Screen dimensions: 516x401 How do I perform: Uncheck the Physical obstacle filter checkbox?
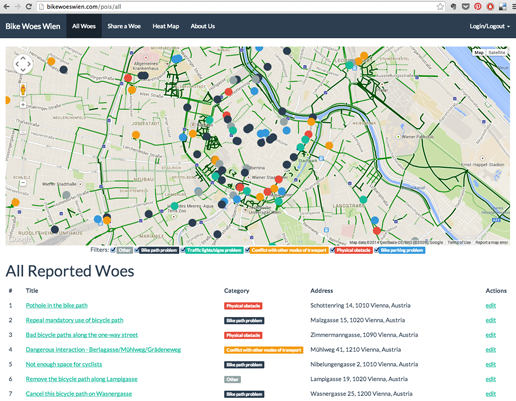pos(332,250)
